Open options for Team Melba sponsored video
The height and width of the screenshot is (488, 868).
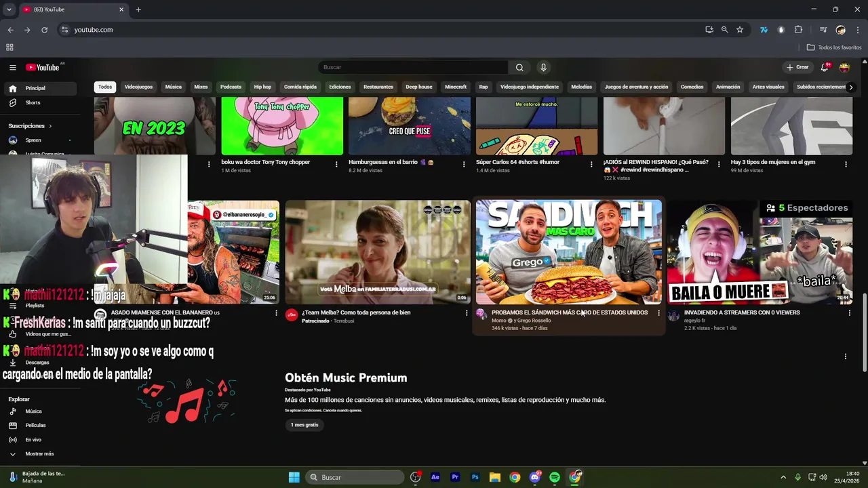467,313
